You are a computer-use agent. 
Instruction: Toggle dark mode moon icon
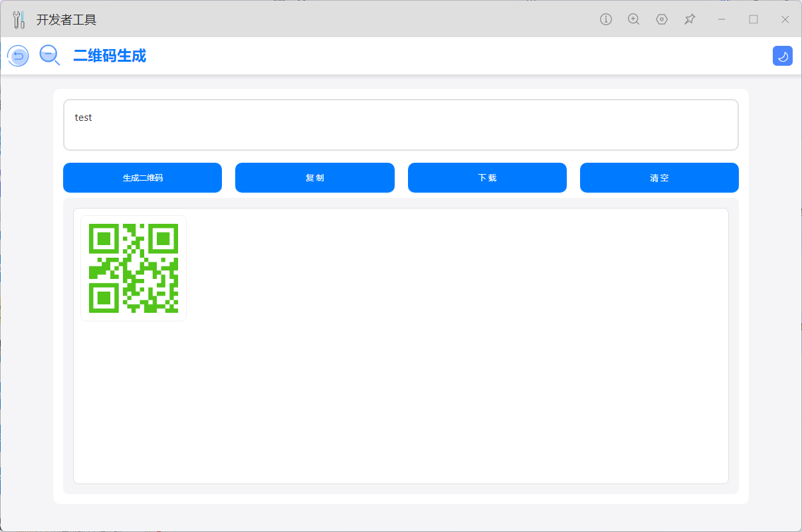coord(783,56)
